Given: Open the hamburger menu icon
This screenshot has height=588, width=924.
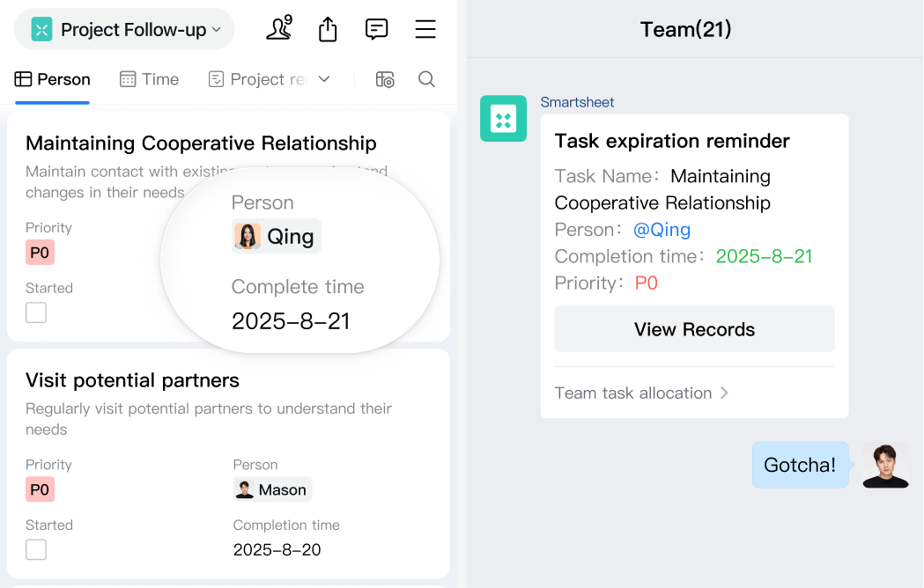Looking at the screenshot, I should 425,29.
